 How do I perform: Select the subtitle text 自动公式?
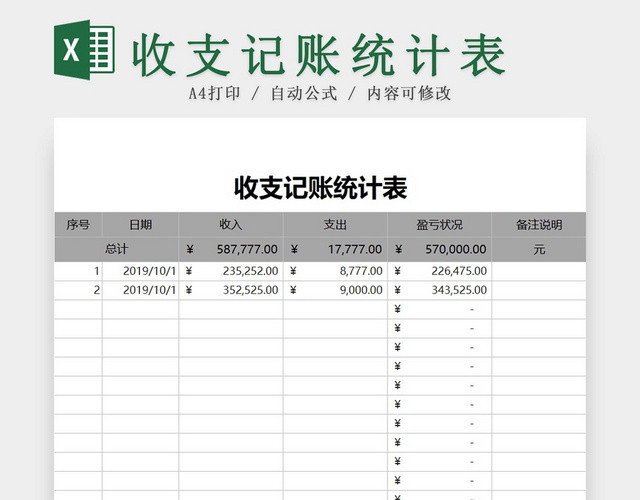pos(304,93)
